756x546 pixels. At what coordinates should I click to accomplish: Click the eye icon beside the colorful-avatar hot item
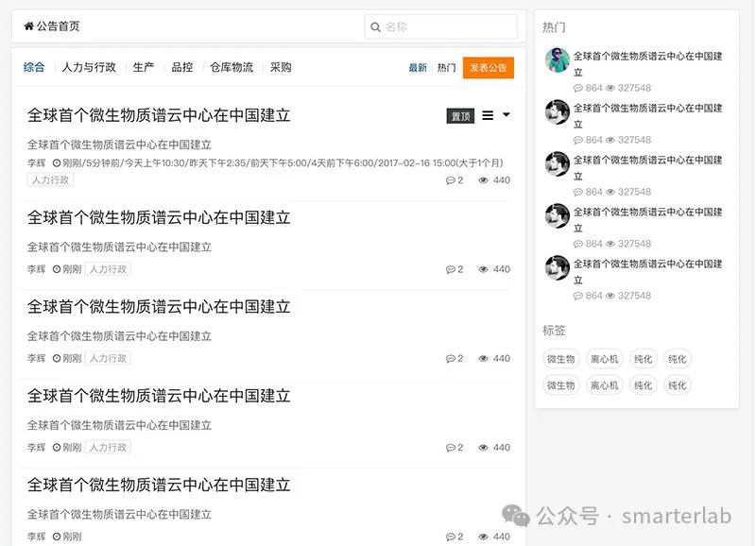[x=610, y=88]
